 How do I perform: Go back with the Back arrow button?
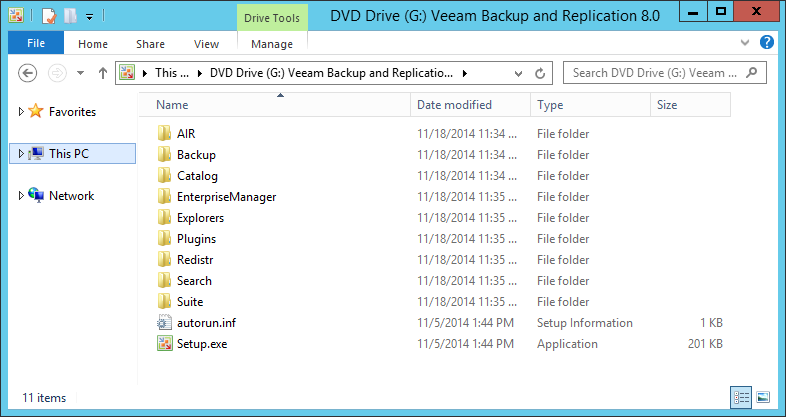[x=28, y=73]
